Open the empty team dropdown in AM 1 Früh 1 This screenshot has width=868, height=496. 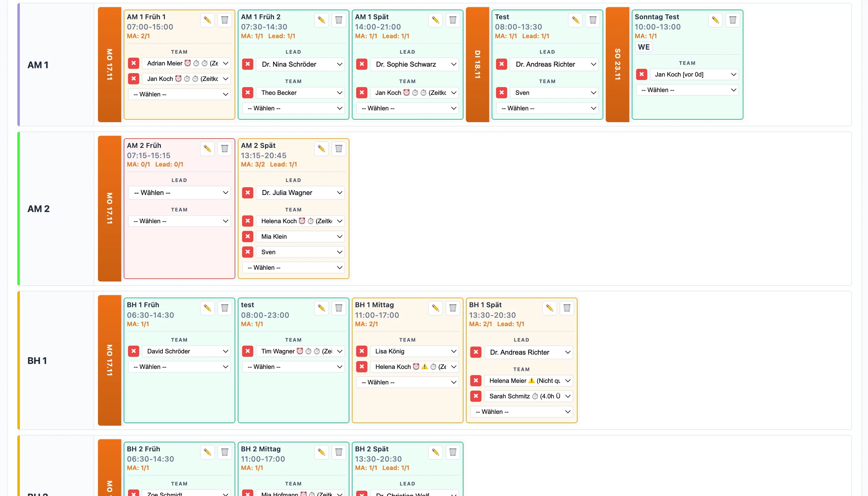179,94
